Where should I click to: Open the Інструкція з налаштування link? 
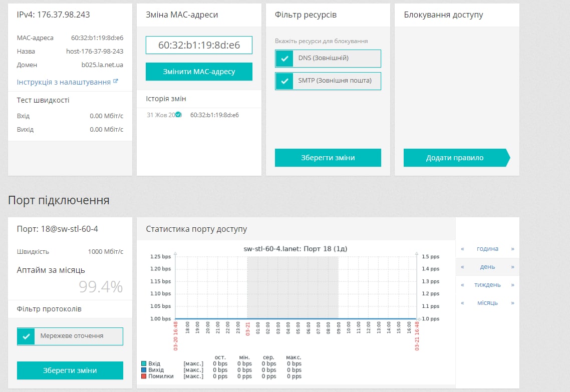coord(64,82)
